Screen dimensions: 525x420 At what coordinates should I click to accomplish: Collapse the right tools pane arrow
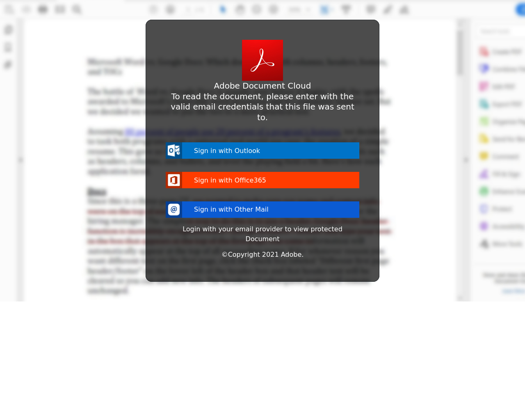[466, 160]
